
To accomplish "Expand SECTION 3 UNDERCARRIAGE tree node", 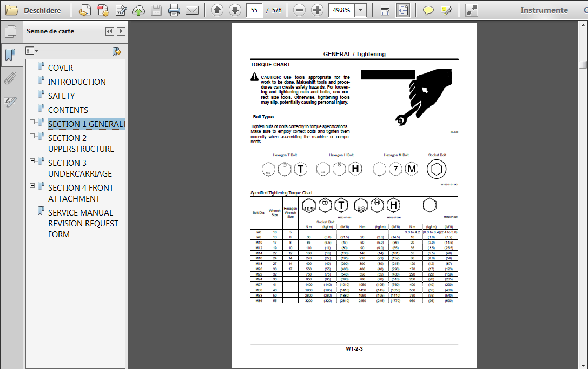I will click(x=32, y=160).
